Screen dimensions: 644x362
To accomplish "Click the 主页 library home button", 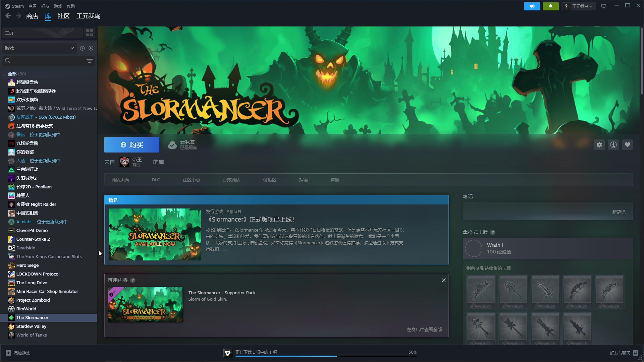I will coord(42,33).
